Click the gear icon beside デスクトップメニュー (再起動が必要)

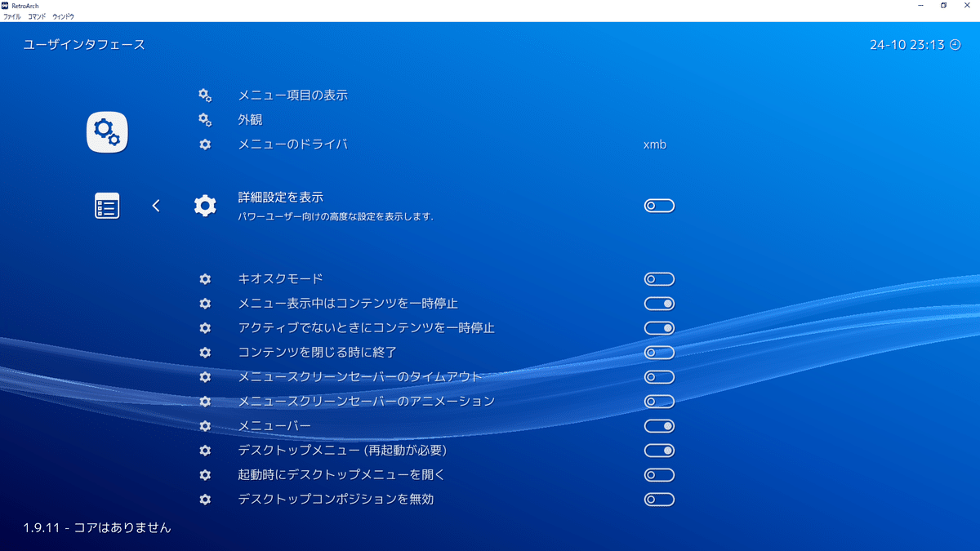(205, 451)
